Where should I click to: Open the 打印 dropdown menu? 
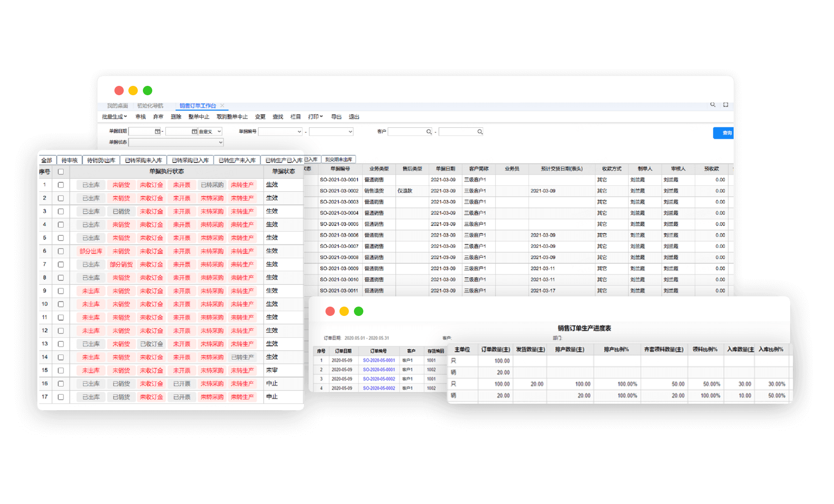(315, 117)
